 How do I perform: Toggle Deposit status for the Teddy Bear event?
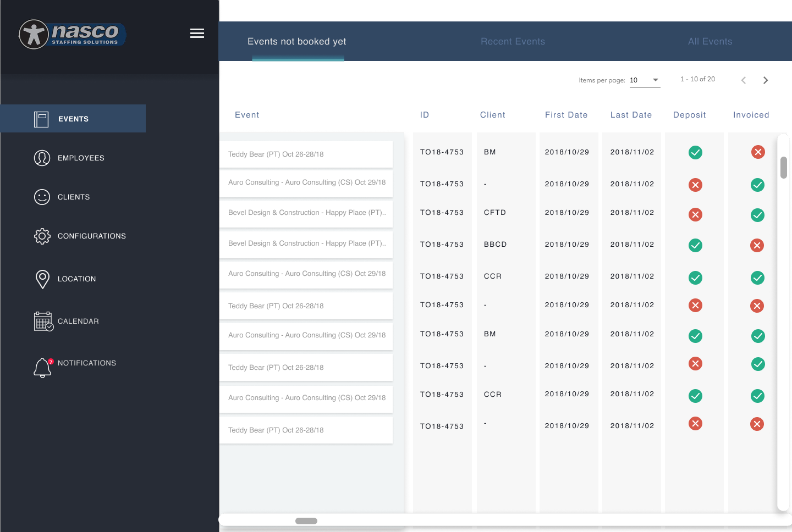(695, 152)
